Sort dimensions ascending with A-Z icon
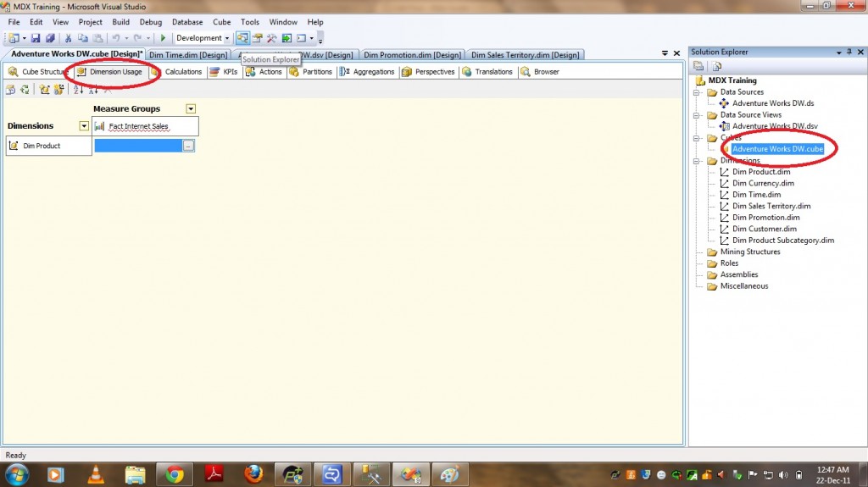Viewport: 868px width, 487px height. pyautogui.click(x=79, y=89)
